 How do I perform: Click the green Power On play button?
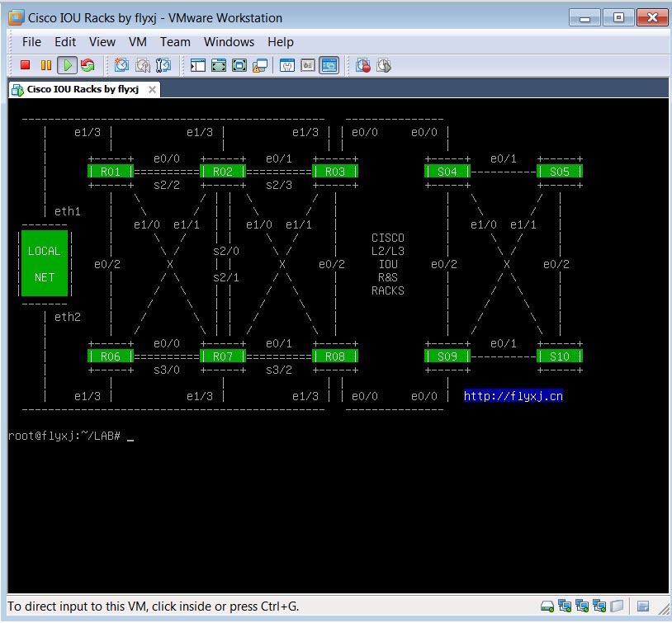(x=68, y=65)
